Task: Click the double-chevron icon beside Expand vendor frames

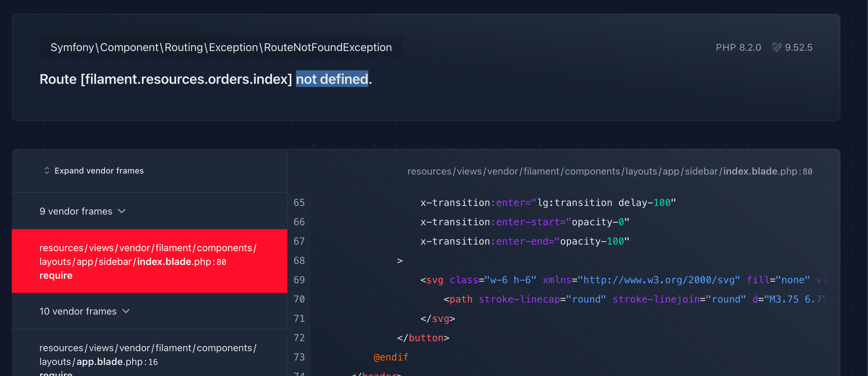Action: click(47, 170)
